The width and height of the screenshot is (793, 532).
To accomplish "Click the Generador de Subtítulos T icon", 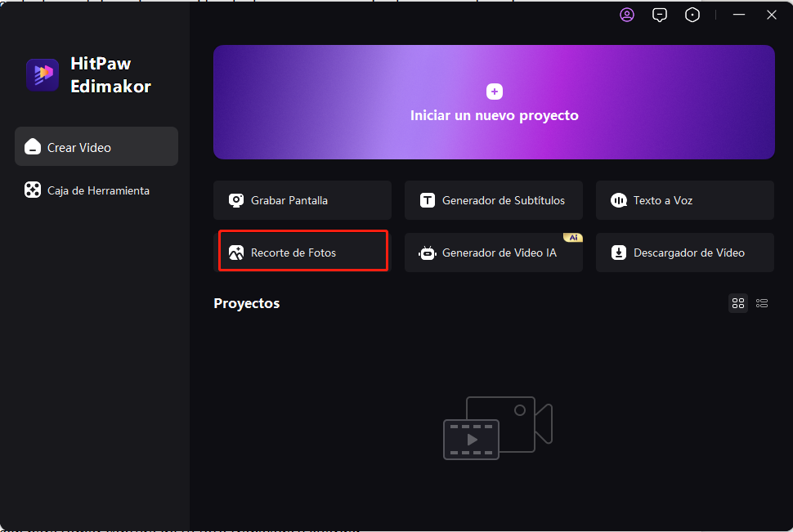I will pyautogui.click(x=428, y=200).
